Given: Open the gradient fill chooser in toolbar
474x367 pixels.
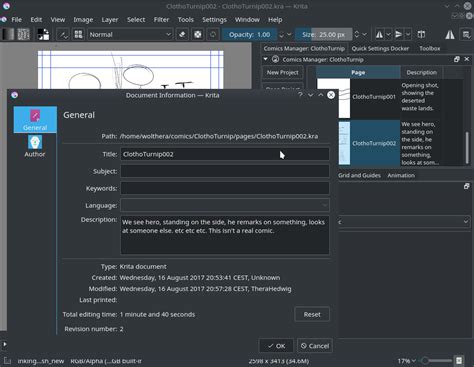Looking at the screenshot, I should (8, 34).
